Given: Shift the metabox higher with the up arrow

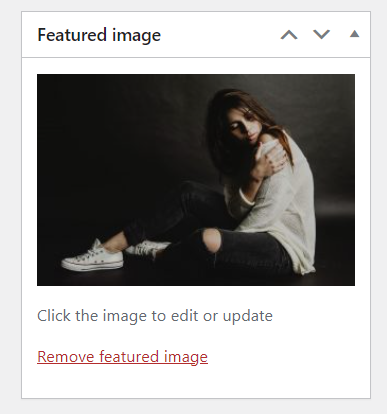Looking at the screenshot, I should [289, 35].
